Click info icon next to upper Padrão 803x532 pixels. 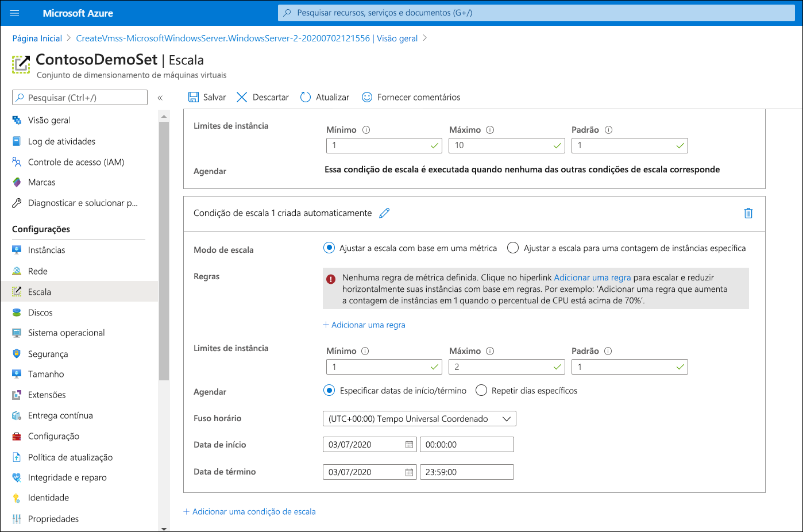click(608, 130)
